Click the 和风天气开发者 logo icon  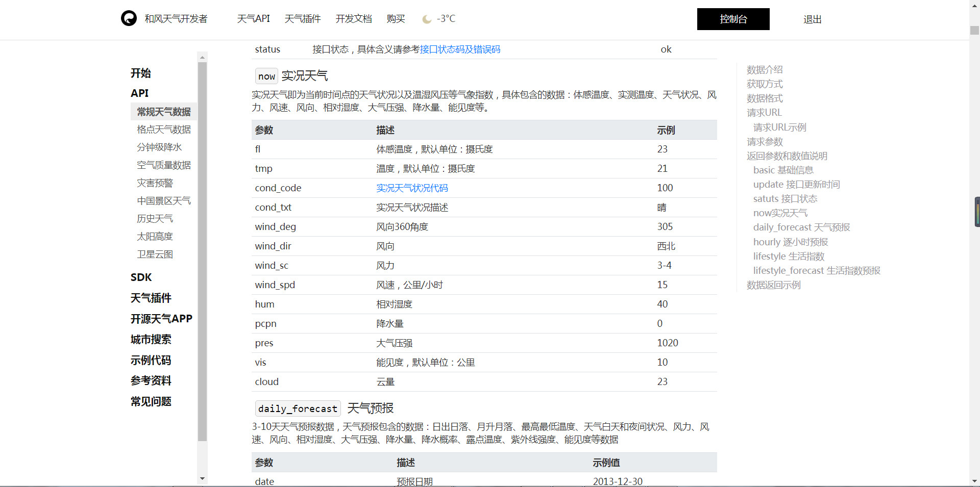129,18
